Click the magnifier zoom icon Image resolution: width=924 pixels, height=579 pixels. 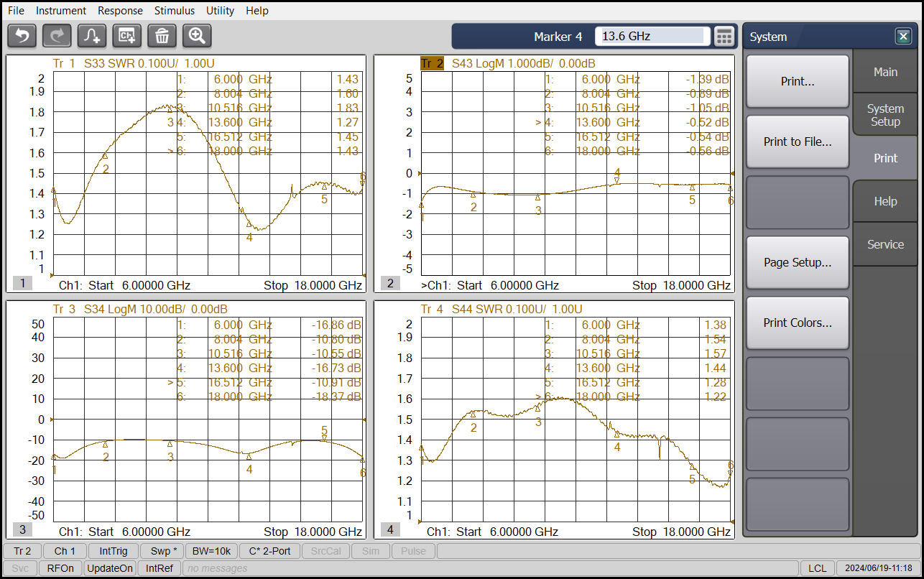(x=197, y=35)
